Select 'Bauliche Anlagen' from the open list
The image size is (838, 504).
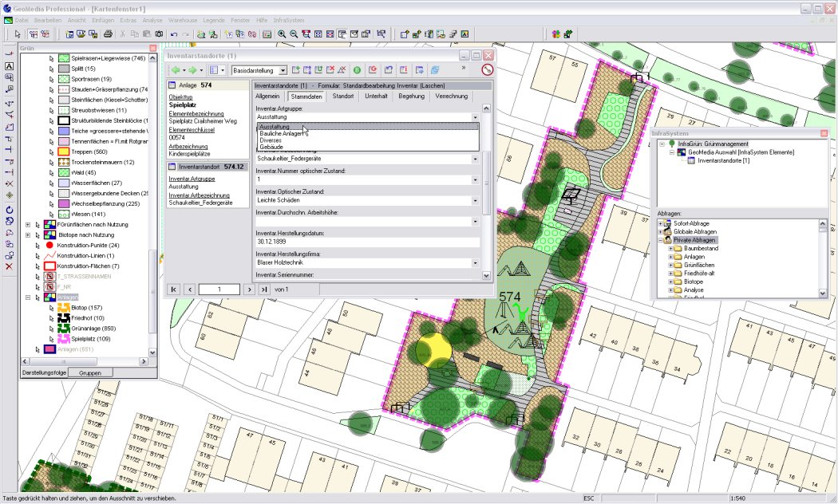pos(279,133)
